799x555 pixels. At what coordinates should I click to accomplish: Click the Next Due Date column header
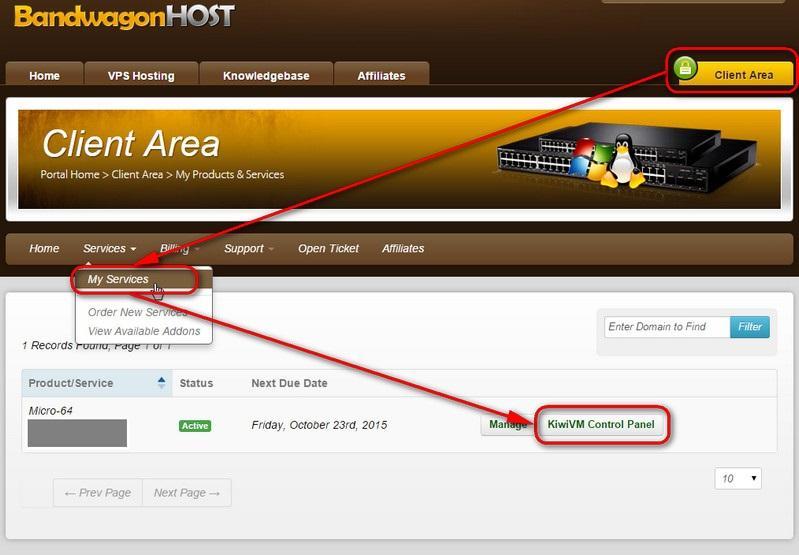pos(289,383)
